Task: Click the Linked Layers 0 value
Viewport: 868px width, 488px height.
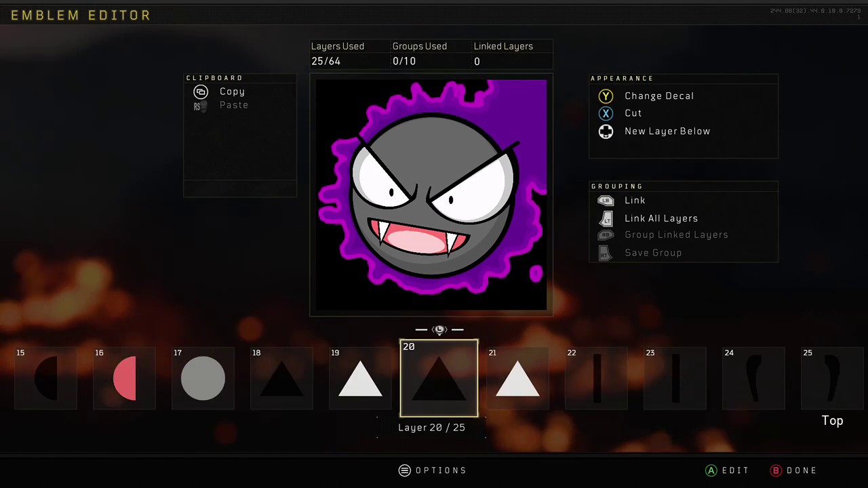Action: tap(477, 62)
